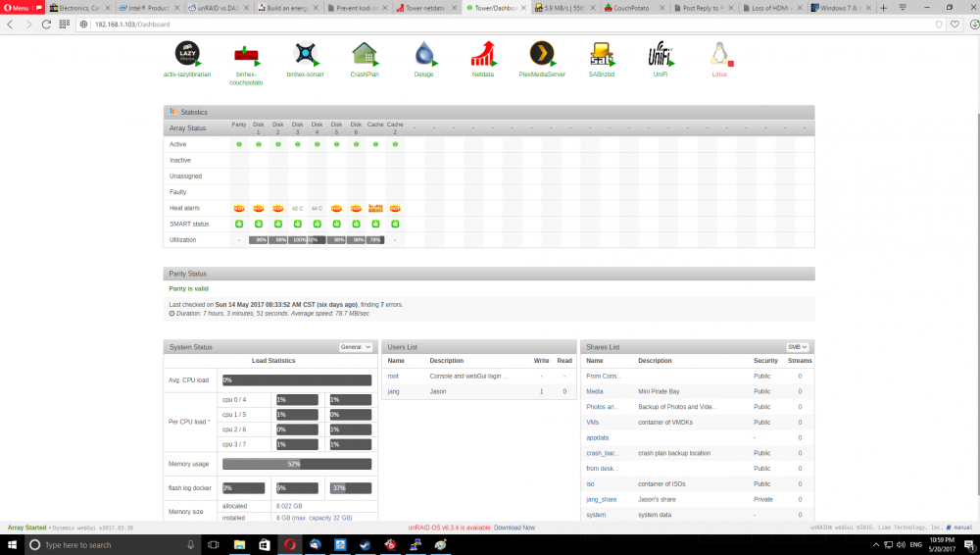Click the Windows Start button
This screenshot has height=555, width=980.
12,545
